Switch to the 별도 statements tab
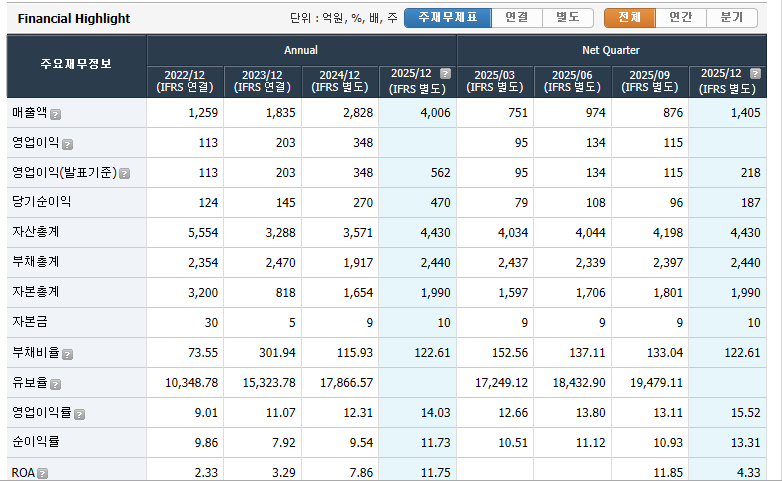Viewport: 782px width, 481px height. 568,18
